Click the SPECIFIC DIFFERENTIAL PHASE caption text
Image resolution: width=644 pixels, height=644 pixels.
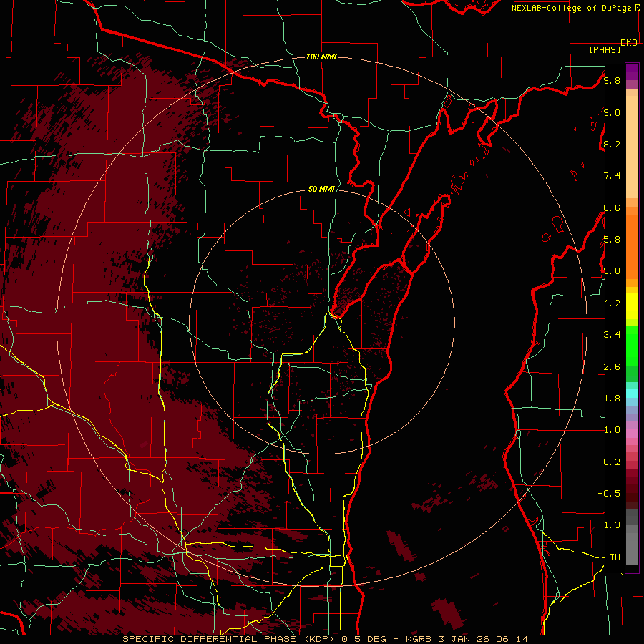pyautogui.click(x=209, y=639)
